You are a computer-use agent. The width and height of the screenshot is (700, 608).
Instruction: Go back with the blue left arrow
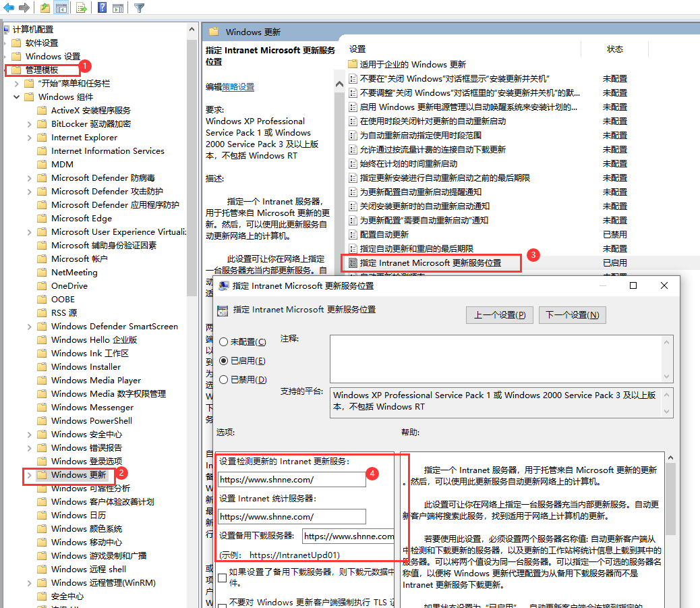tap(9, 7)
